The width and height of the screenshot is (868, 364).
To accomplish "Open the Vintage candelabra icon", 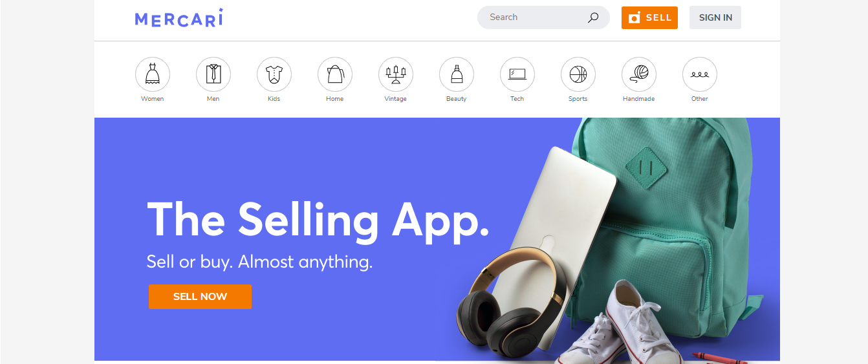I will pyautogui.click(x=396, y=74).
